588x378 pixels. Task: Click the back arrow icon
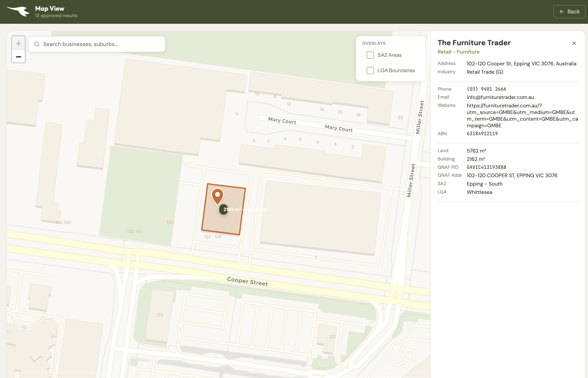click(562, 12)
